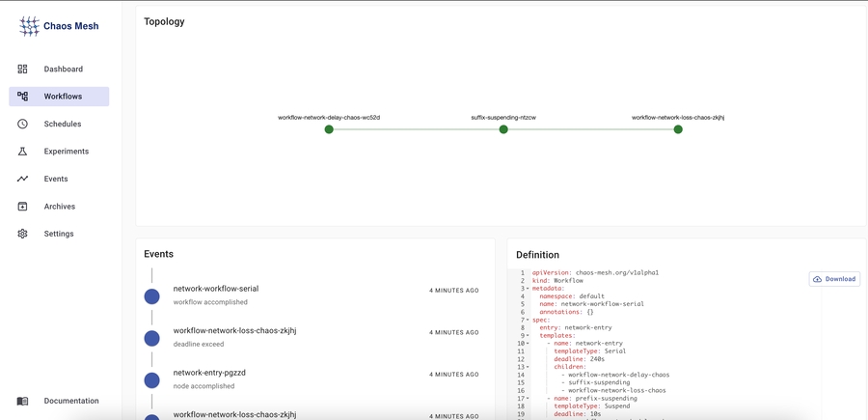
Task: Click the Schedules clock icon
Action: 22,125
